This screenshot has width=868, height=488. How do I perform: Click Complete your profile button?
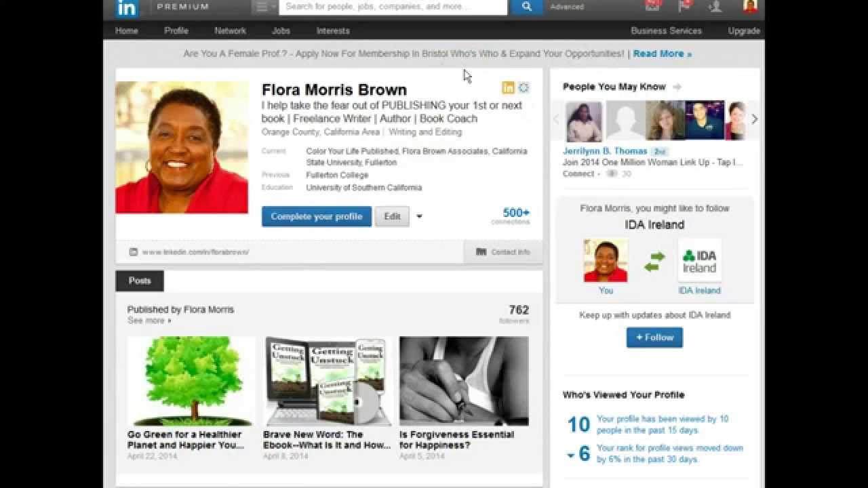[317, 216]
